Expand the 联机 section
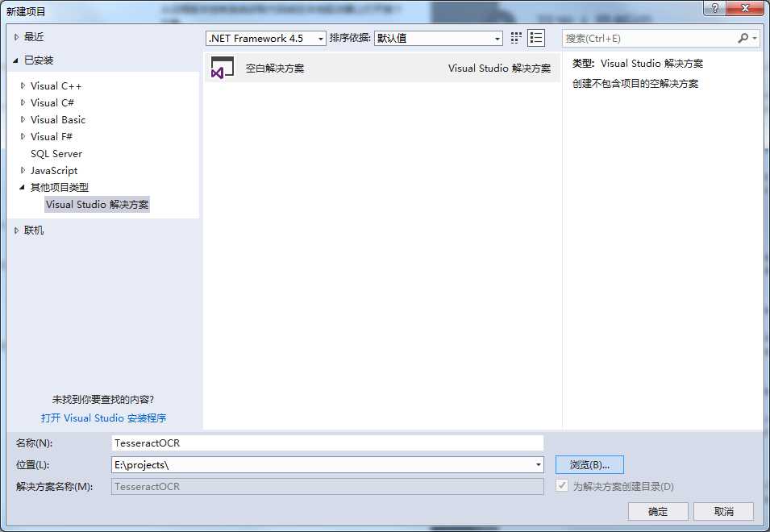The height and width of the screenshot is (532, 770). coord(16,231)
